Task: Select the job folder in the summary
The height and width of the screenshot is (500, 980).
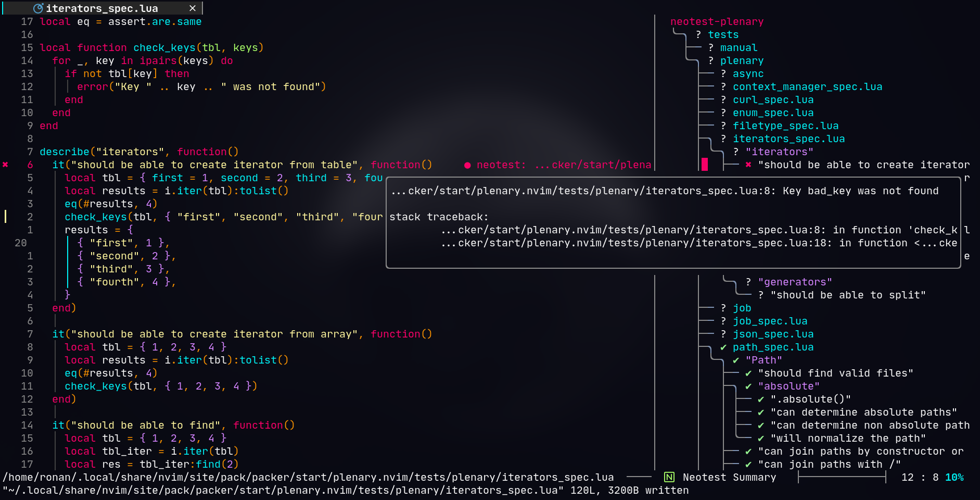Action: click(x=742, y=308)
